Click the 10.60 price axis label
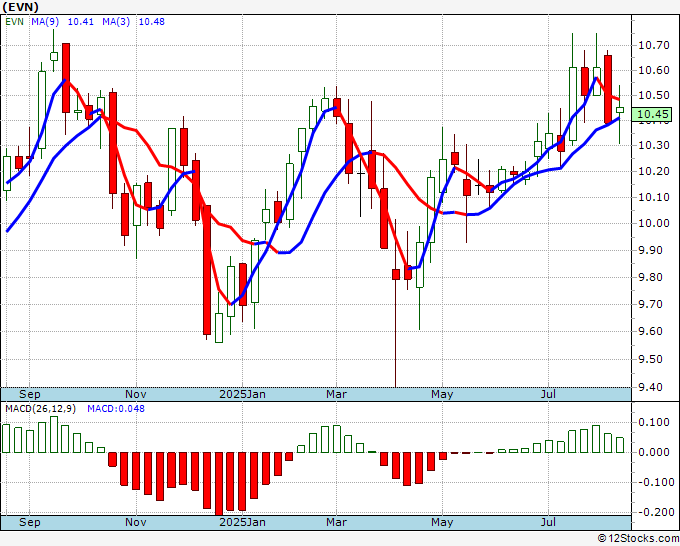This screenshot has width=680, height=546. tap(654, 70)
